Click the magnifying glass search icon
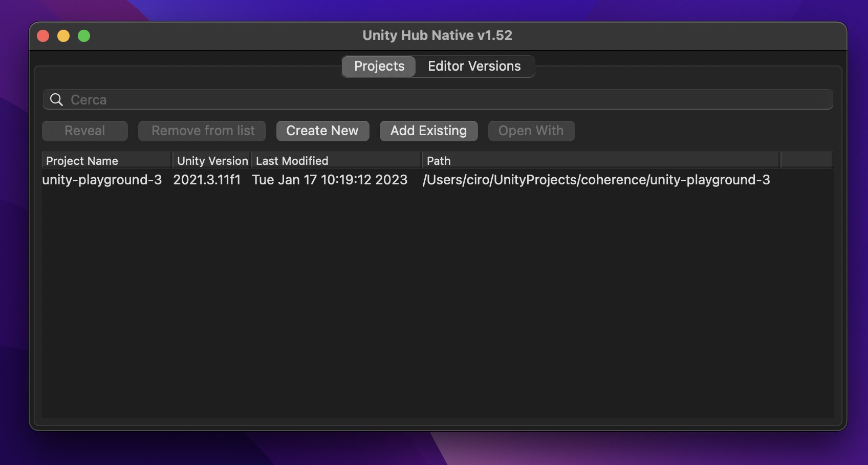 click(x=56, y=99)
